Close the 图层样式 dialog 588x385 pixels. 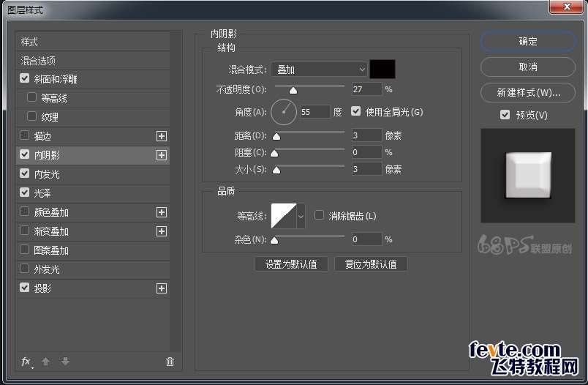coord(567,6)
